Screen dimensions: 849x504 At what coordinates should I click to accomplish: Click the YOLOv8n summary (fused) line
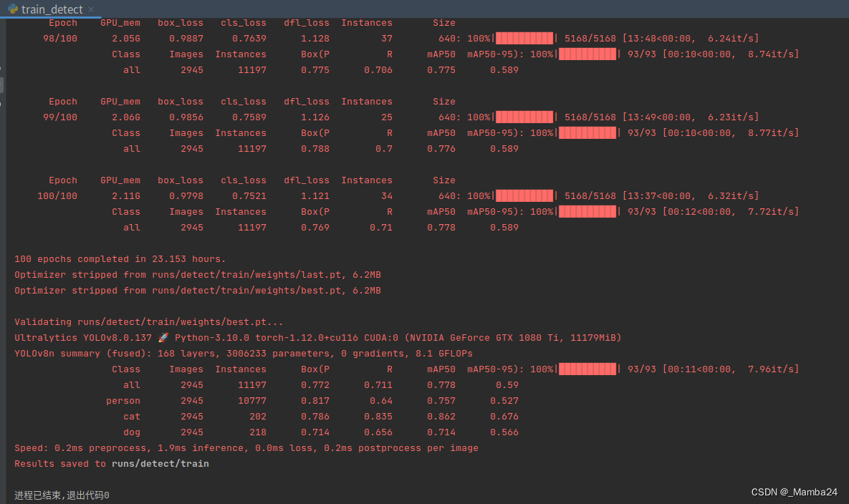[x=244, y=353]
